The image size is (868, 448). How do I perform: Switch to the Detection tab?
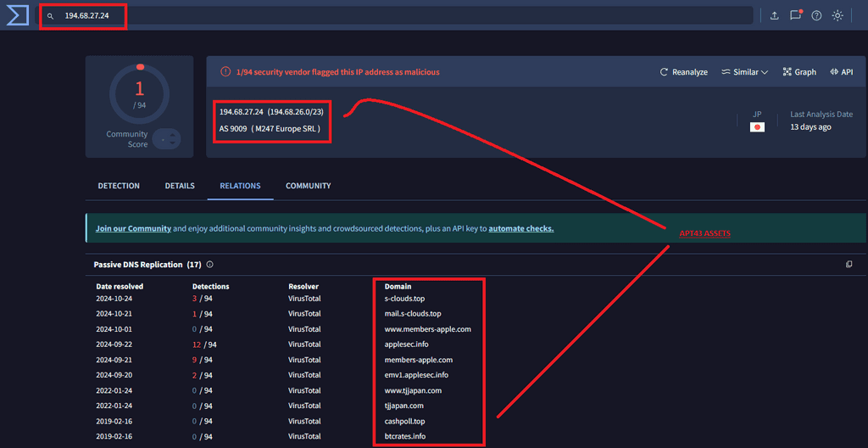(x=119, y=186)
